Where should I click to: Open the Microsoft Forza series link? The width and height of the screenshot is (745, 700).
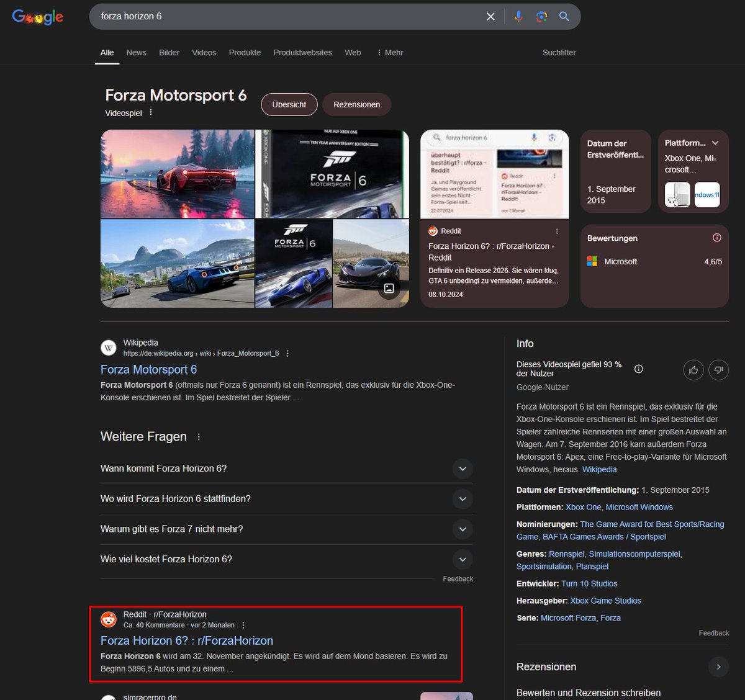[x=567, y=618]
